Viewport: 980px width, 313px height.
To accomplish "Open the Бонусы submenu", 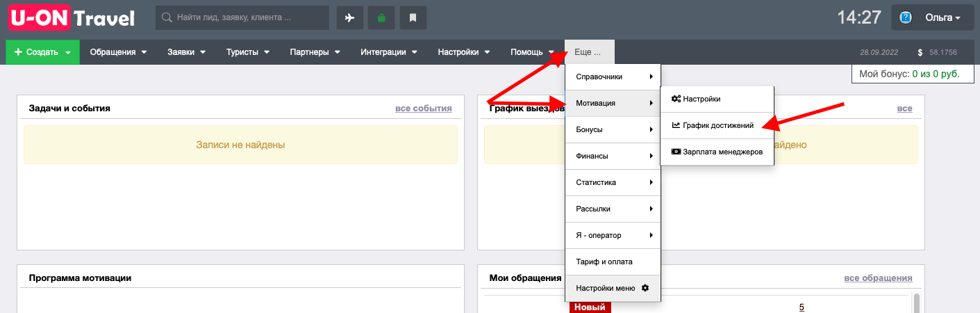I will [613, 129].
